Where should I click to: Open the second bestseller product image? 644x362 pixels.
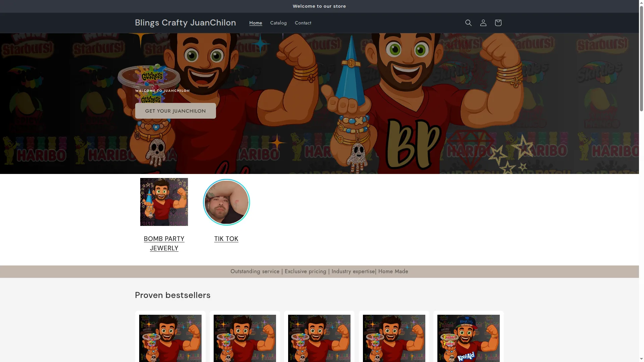pyautogui.click(x=245, y=338)
